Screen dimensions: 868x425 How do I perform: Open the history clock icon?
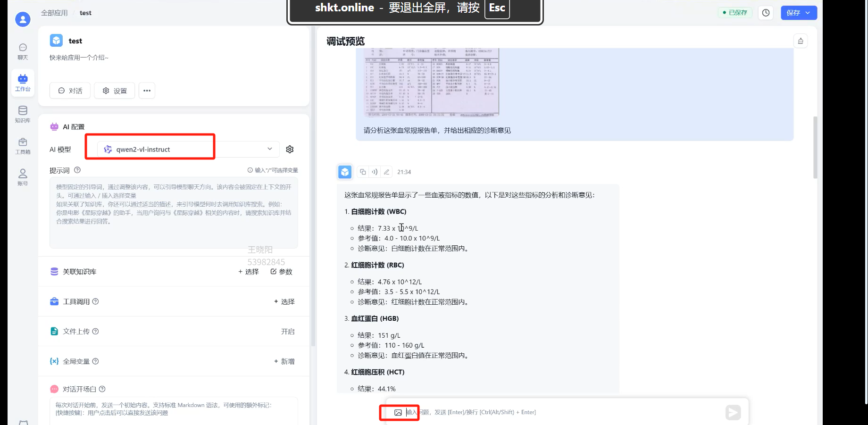[x=766, y=13]
